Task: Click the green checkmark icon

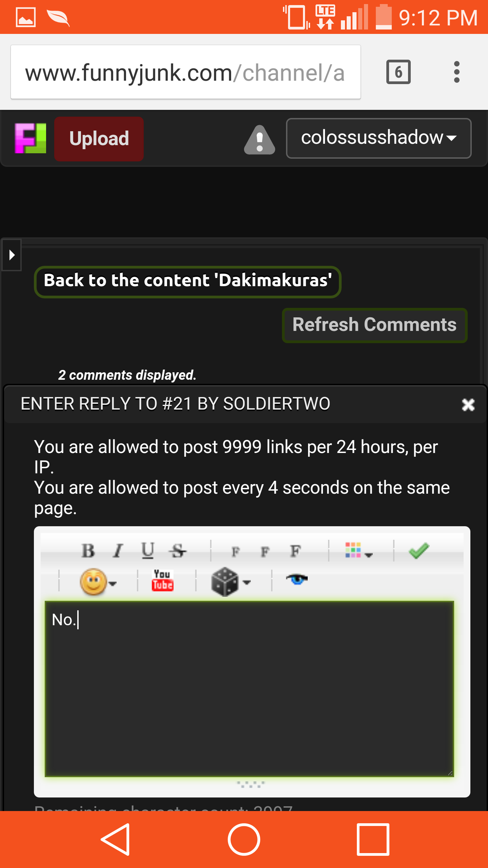Action: [x=419, y=551]
